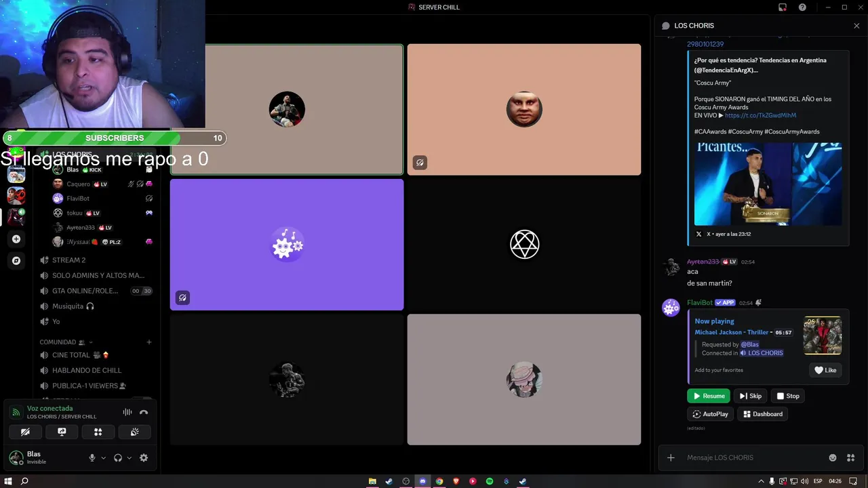The height and width of the screenshot is (488, 868).
Task: Click the @Blas mention in embed
Action: coord(750,344)
